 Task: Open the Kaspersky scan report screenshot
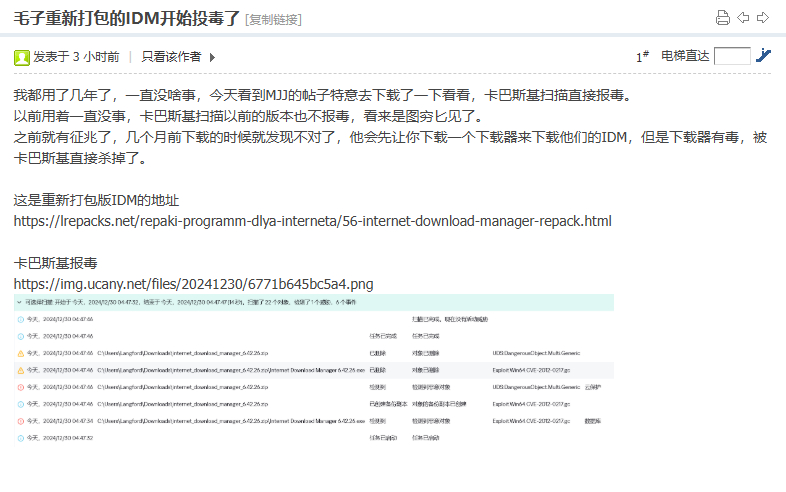[314, 370]
